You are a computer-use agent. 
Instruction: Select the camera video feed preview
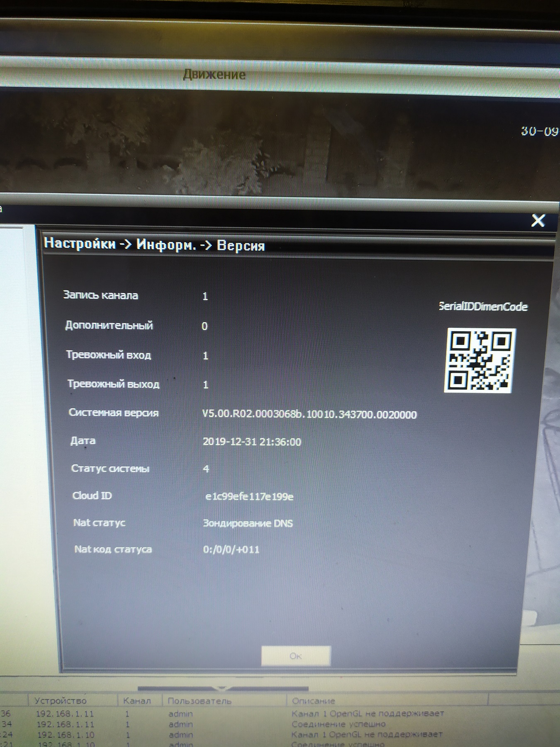pyautogui.click(x=249, y=145)
